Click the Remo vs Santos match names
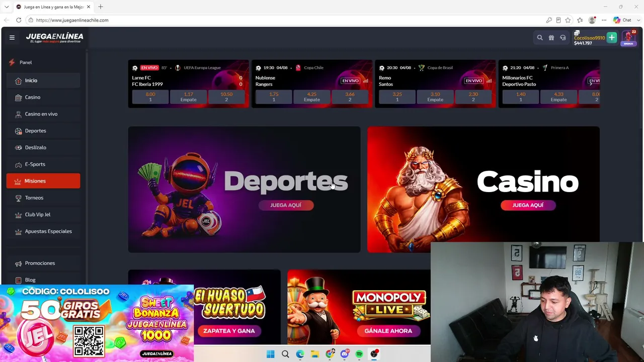The width and height of the screenshot is (644, 362). coord(386,81)
